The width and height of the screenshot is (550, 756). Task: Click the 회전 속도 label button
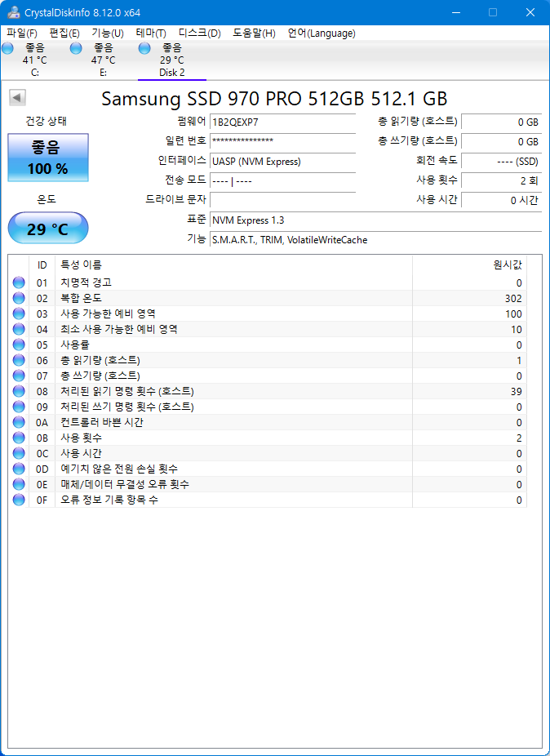[438, 160]
